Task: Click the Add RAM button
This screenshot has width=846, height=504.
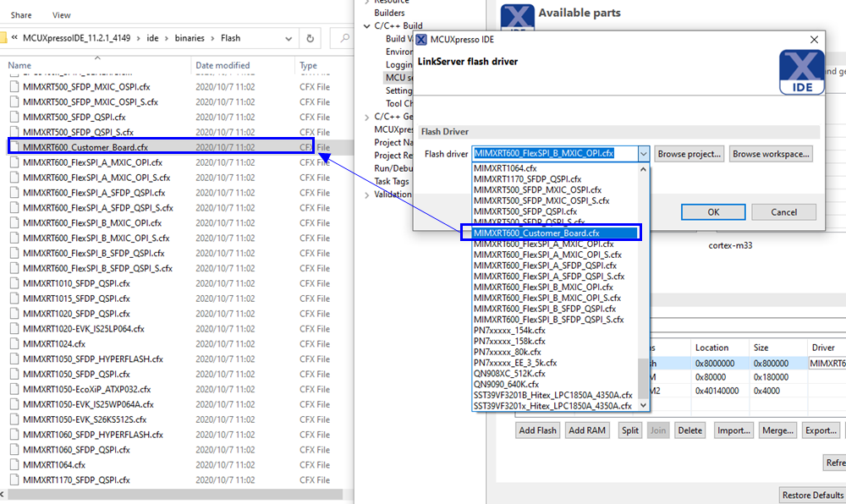Action: tap(587, 430)
